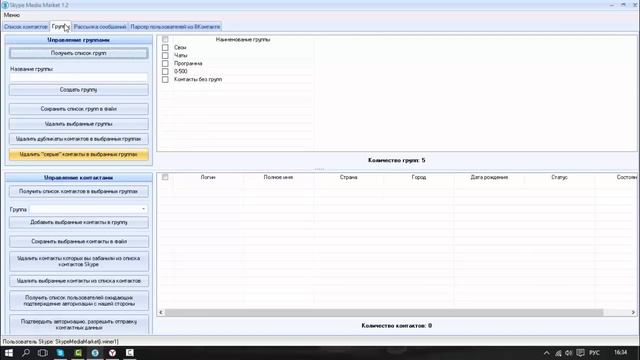Screen dimensions: 640x360
Task: Select the 'Контакты без групп' row text
Action: coord(198,79)
